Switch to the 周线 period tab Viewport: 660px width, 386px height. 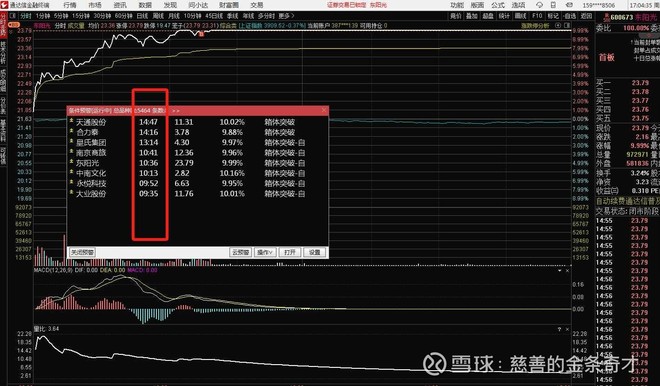[158, 16]
